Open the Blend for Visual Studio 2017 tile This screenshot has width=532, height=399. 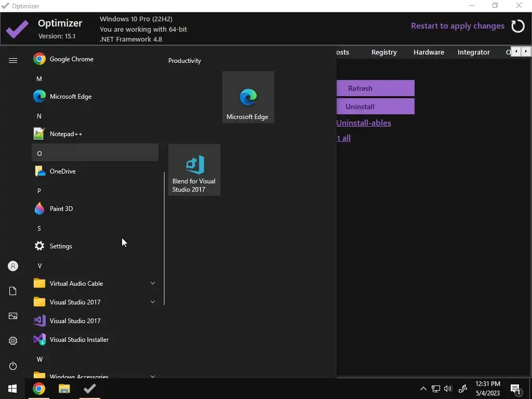[194, 170]
